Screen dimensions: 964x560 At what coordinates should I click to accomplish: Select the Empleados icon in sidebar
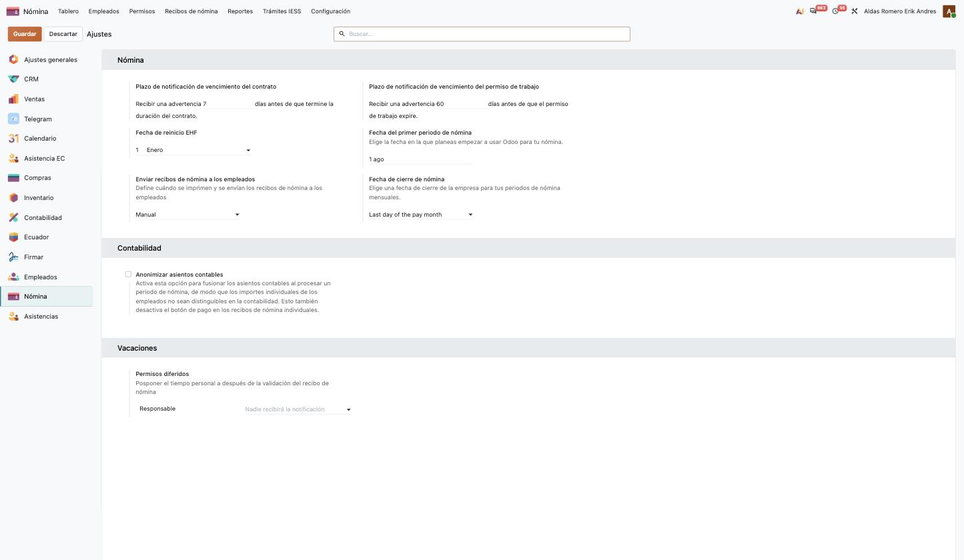click(13, 277)
